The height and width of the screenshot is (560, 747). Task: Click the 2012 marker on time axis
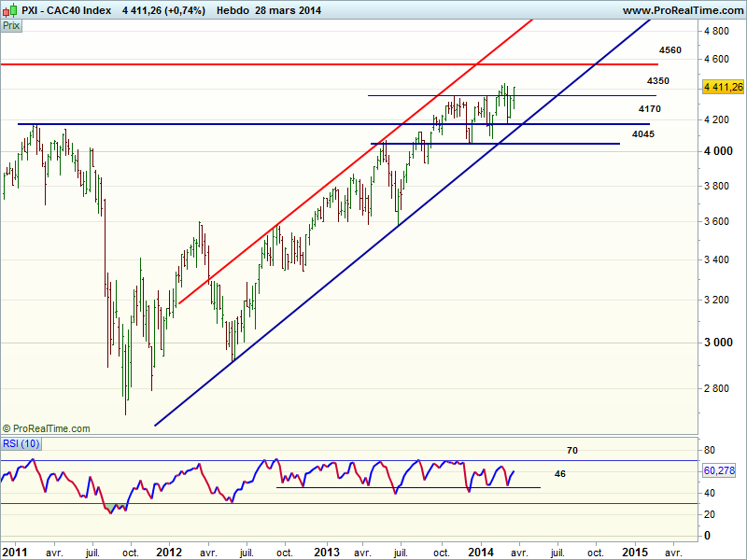[170, 552]
